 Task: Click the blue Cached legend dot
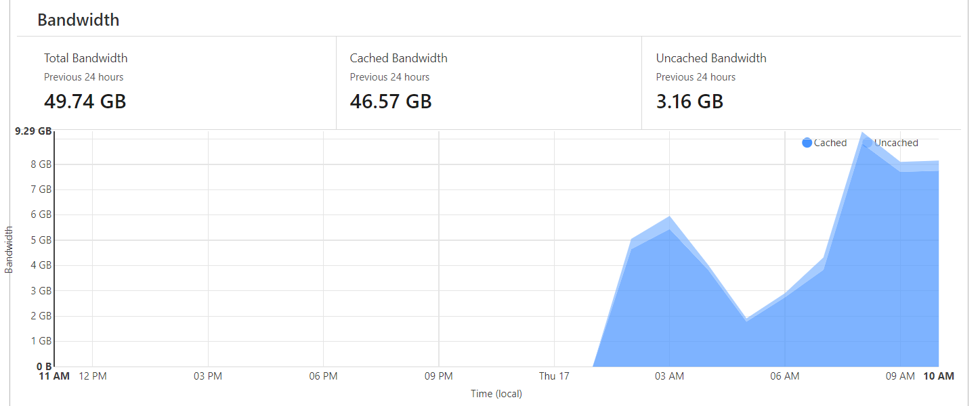pos(807,143)
